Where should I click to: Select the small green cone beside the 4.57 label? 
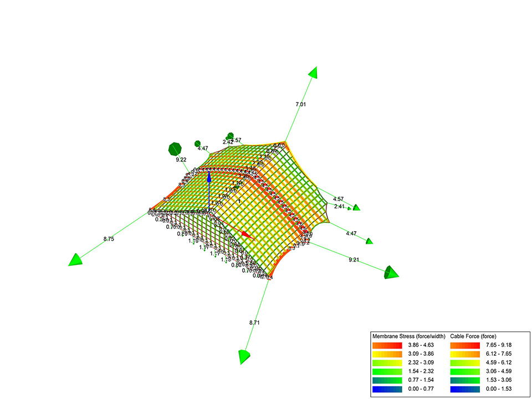[356, 207]
